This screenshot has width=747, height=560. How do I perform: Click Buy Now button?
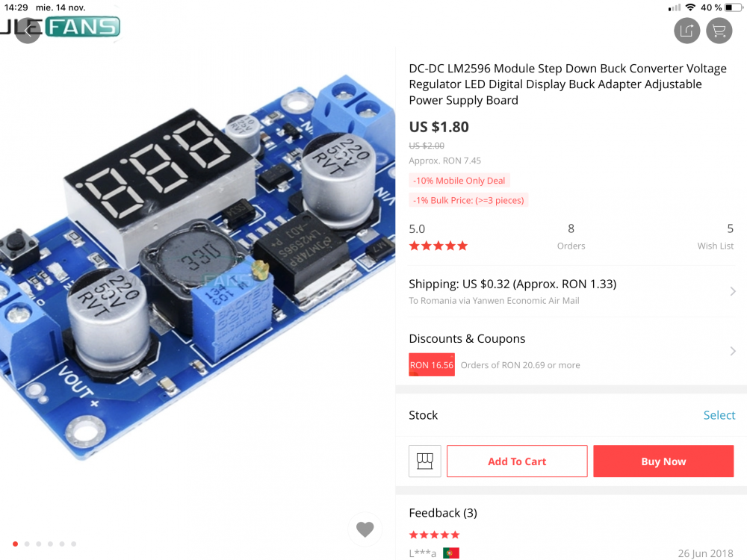[663, 461]
